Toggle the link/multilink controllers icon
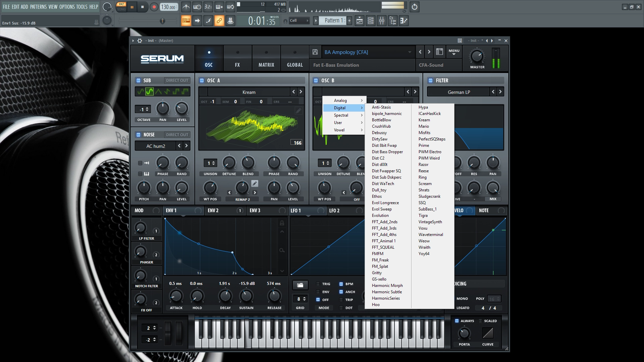This screenshot has width=644, height=362. [219, 21]
